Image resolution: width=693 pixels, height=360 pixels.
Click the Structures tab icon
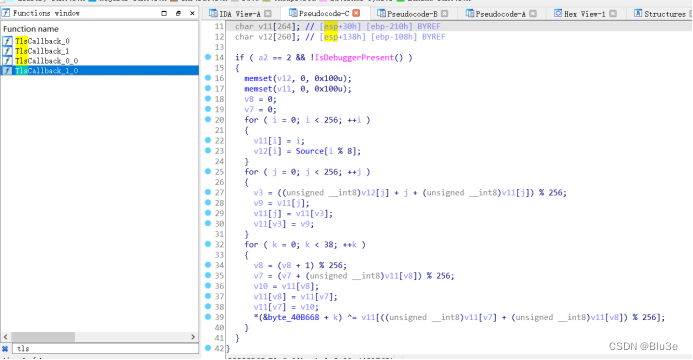638,13
